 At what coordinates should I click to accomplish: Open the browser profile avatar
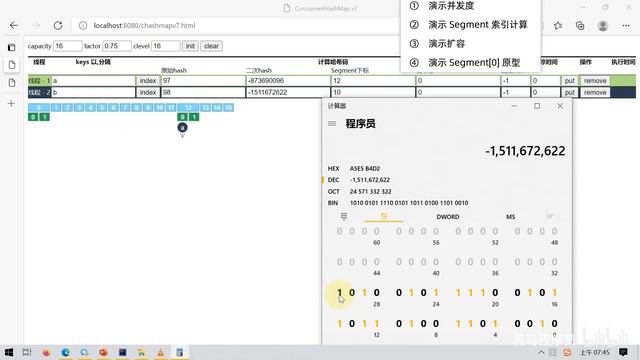(x=602, y=25)
